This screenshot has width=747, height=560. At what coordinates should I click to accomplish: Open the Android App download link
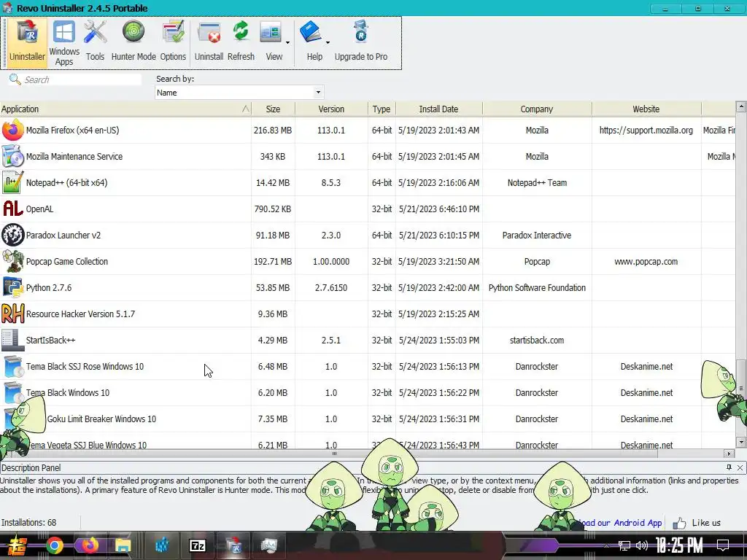pos(620,523)
